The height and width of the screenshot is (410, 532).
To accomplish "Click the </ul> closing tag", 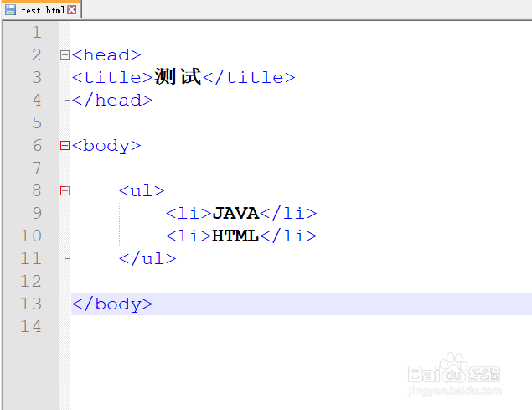I will [147, 259].
